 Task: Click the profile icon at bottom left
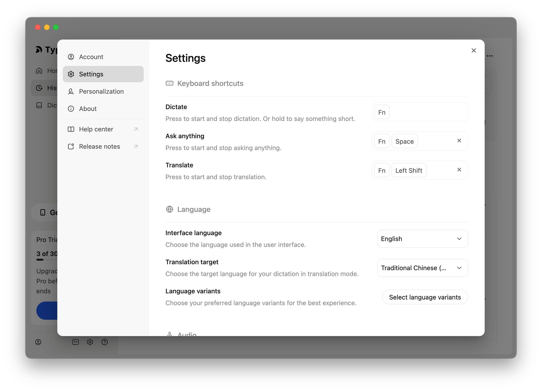tap(38, 342)
